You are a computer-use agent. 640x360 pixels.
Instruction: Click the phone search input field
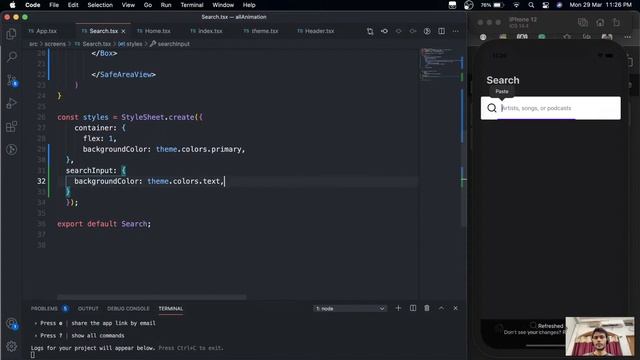pos(551,108)
